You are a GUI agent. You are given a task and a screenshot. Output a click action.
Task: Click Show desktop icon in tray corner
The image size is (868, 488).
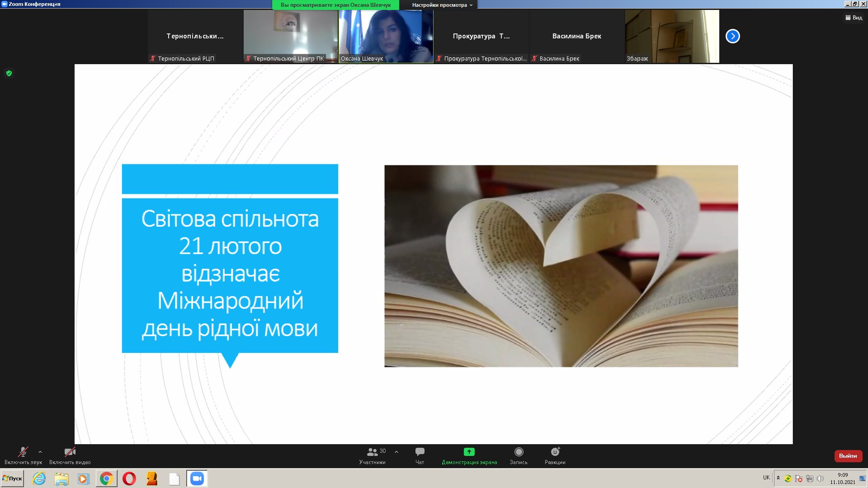click(863, 479)
